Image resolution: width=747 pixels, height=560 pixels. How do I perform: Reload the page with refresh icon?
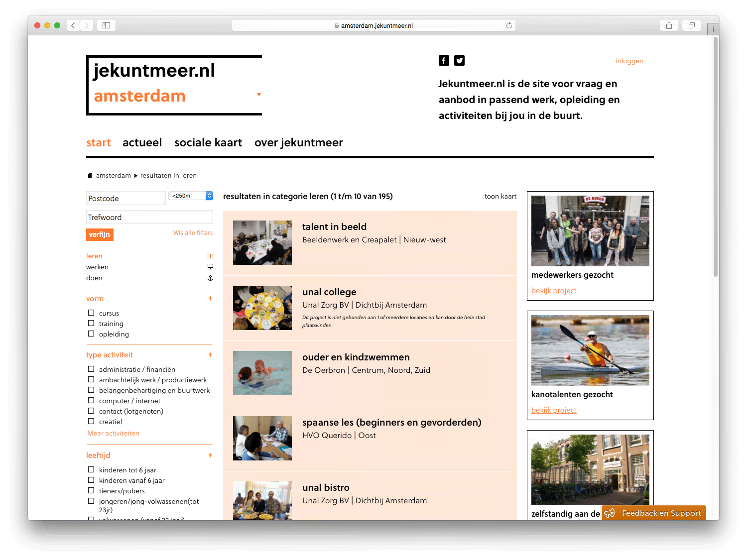click(509, 25)
